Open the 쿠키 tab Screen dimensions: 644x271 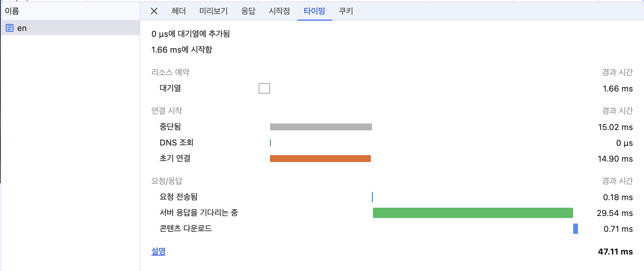coord(346,11)
